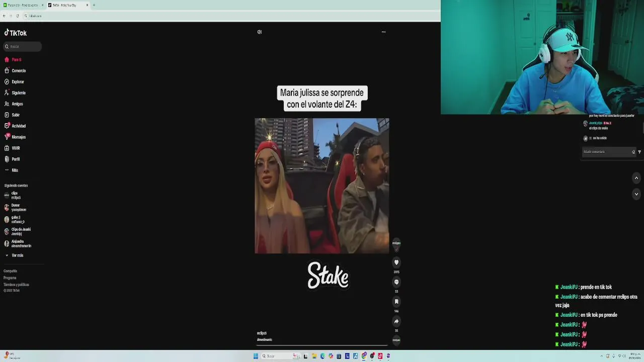Focus the TikTok Buscar search field
The image size is (644, 362).
(23, 46)
